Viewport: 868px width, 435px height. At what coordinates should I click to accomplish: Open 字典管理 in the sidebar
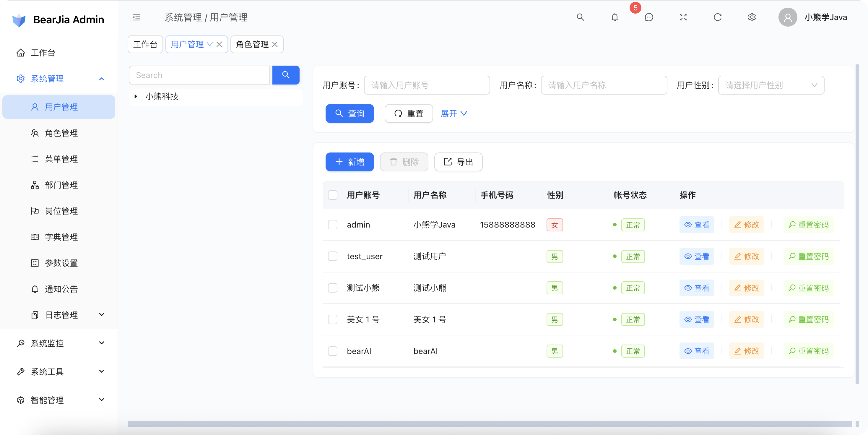58,237
